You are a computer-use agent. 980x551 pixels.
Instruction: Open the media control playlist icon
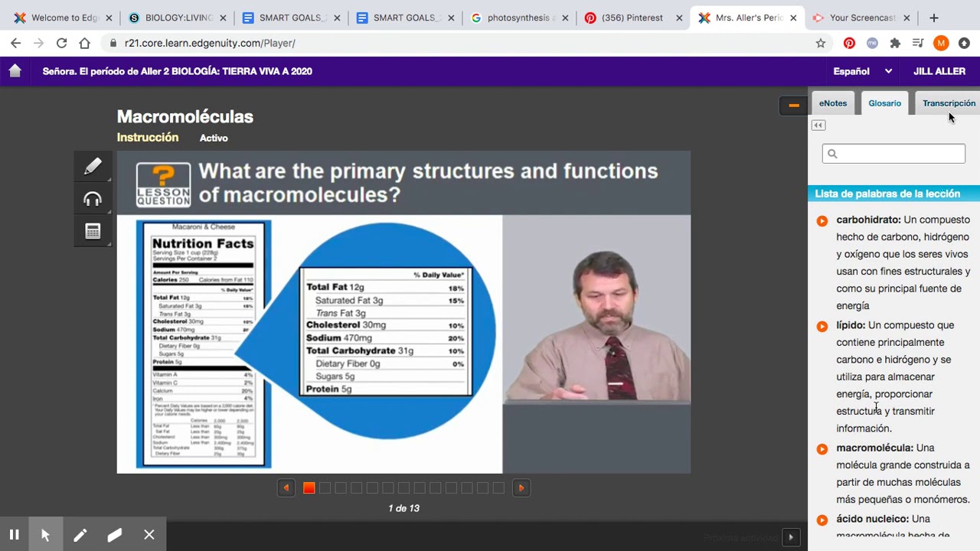[918, 43]
